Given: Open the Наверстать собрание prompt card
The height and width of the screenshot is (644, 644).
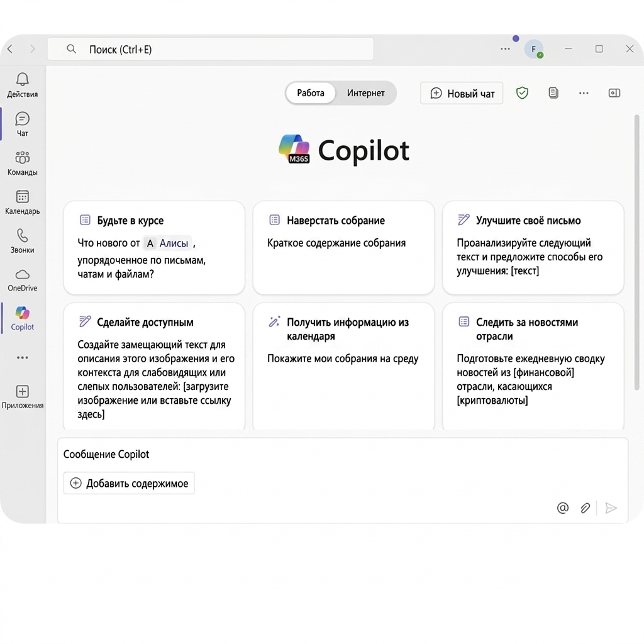Looking at the screenshot, I should 343,248.
